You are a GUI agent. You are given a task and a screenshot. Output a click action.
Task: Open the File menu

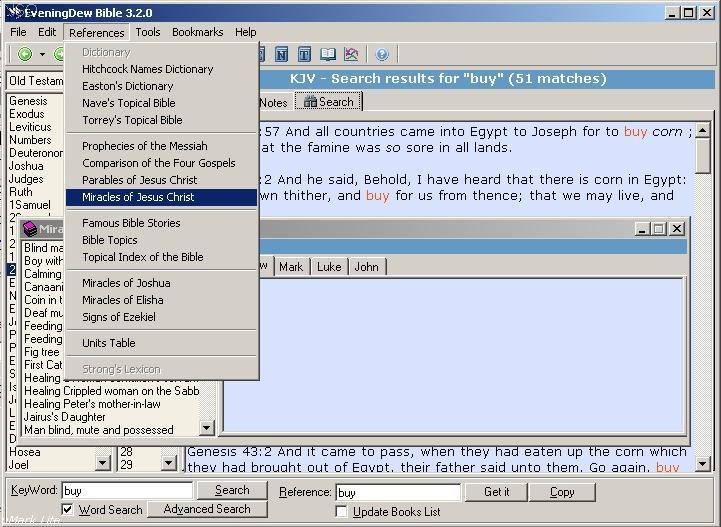(x=18, y=32)
